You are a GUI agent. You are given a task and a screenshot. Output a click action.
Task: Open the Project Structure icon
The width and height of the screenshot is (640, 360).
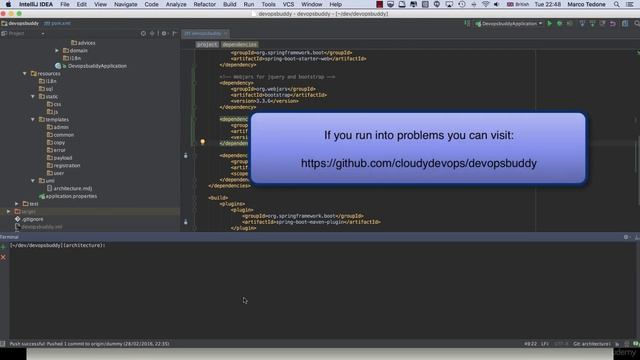click(x=625, y=24)
